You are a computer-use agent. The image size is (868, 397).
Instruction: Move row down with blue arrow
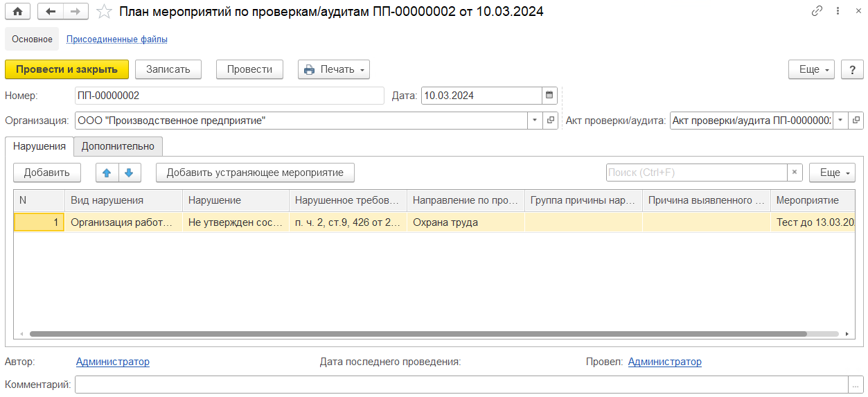[x=129, y=173]
